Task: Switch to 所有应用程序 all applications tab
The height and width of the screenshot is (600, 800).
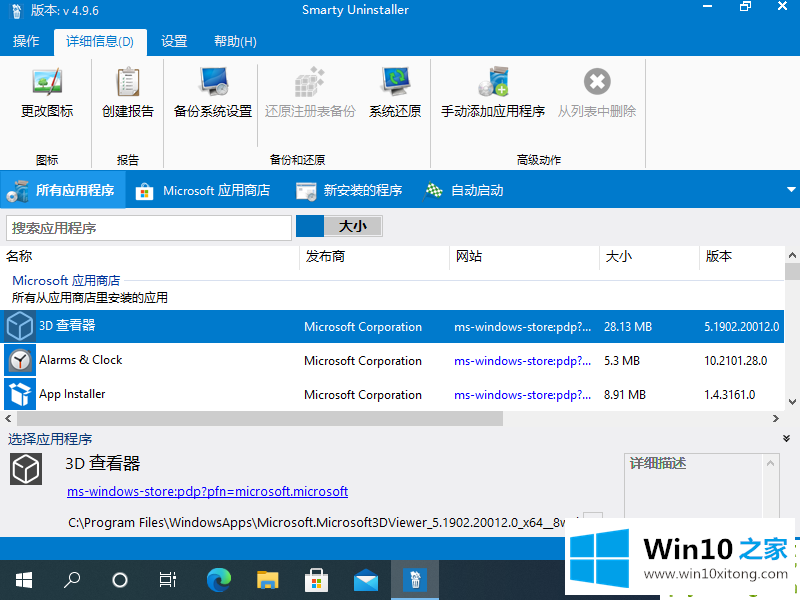Action: click(62, 190)
